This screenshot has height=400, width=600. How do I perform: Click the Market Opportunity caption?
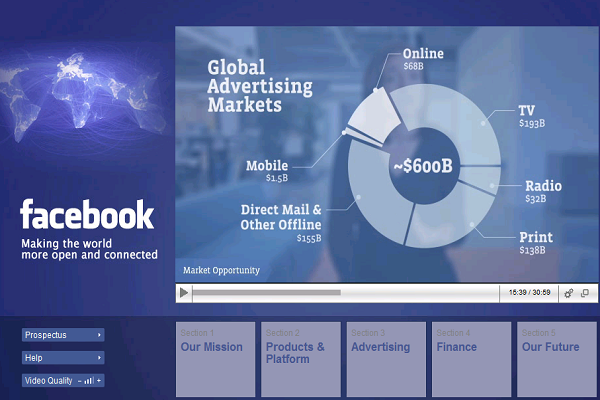click(221, 270)
